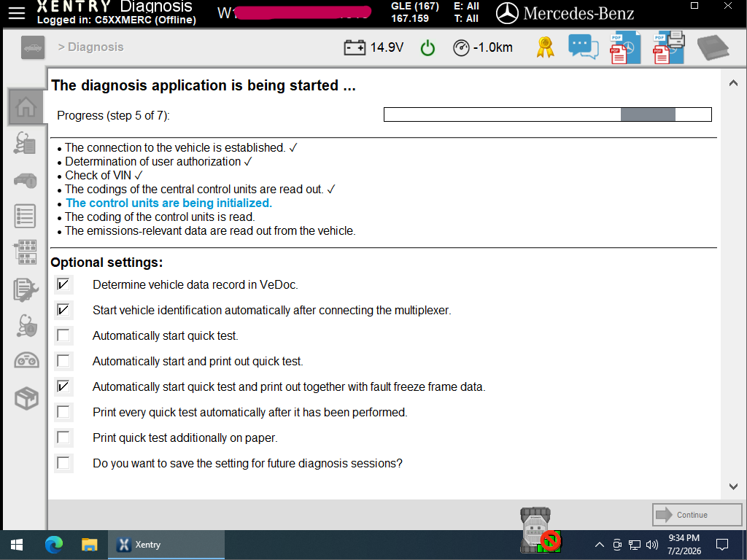
Task: Uncheck Determine vehicle data record in VeDoc
Action: pos(63,285)
